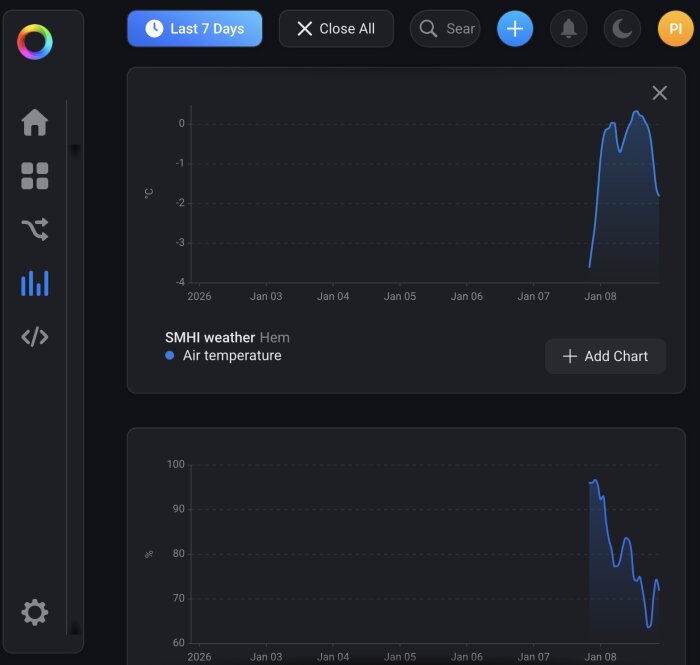Open the PI user profile avatar
Viewport: 700px width, 665px height.
tap(675, 29)
